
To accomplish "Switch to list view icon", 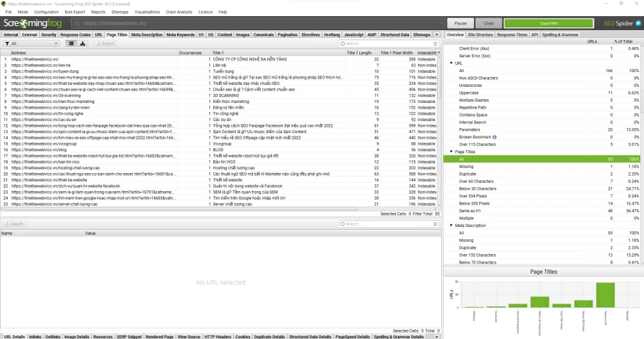I will click(x=70, y=44).
